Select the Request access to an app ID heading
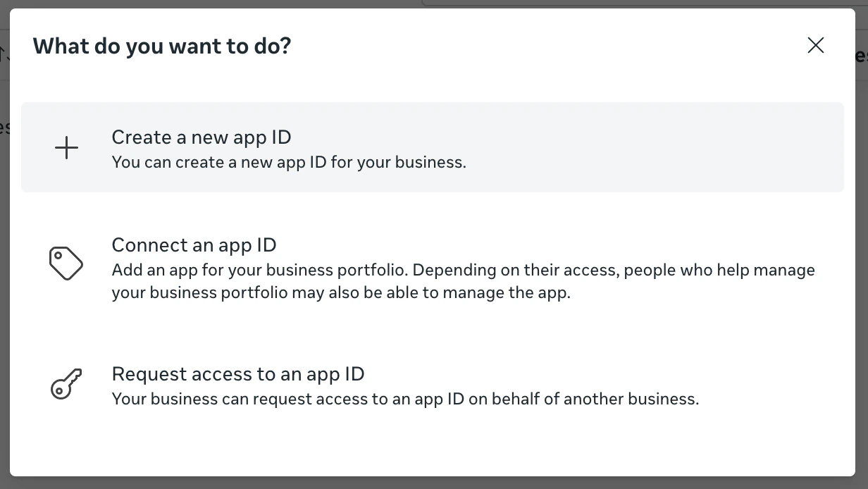 pos(237,373)
